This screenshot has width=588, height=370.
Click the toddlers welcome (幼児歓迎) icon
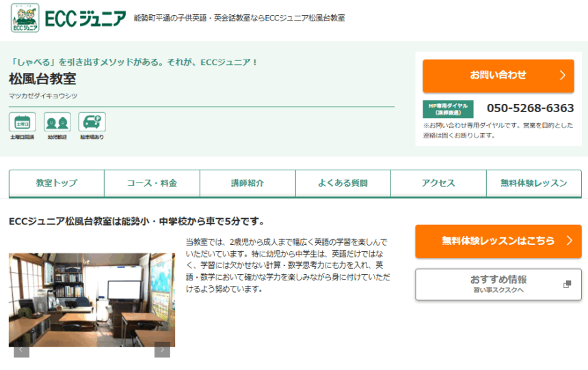pyautogui.click(x=57, y=122)
